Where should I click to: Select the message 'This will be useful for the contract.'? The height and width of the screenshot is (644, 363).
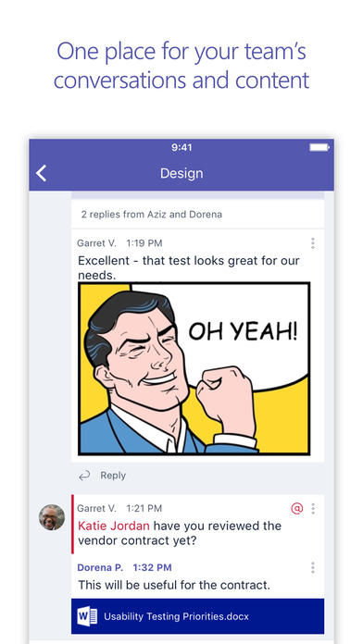pyautogui.click(x=174, y=585)
